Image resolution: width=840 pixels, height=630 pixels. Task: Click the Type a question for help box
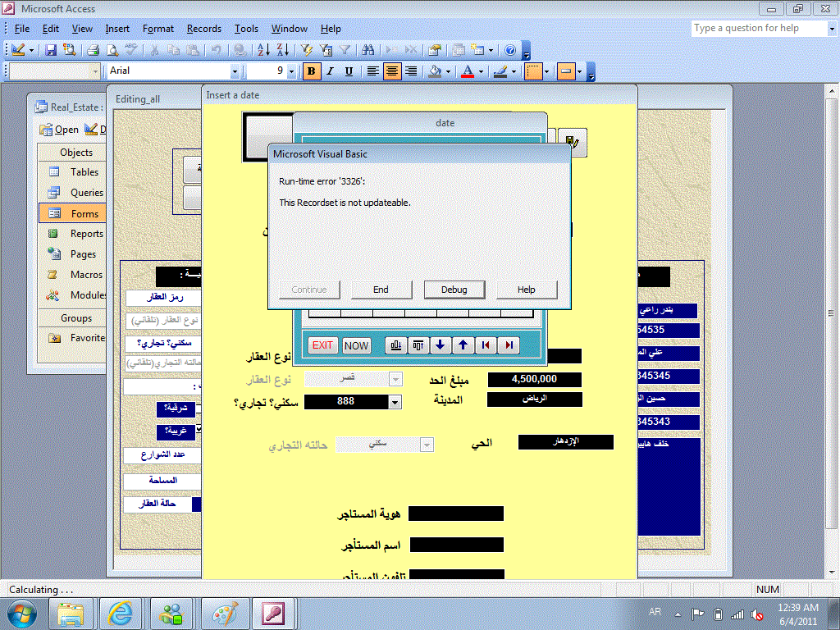tap(760, 29)
